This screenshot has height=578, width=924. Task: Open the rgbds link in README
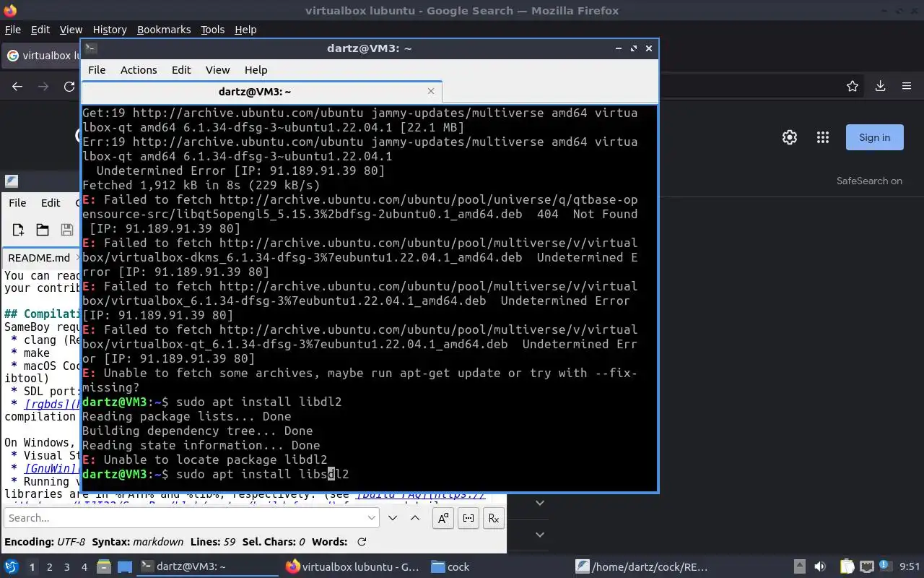[x=51, y=404]
